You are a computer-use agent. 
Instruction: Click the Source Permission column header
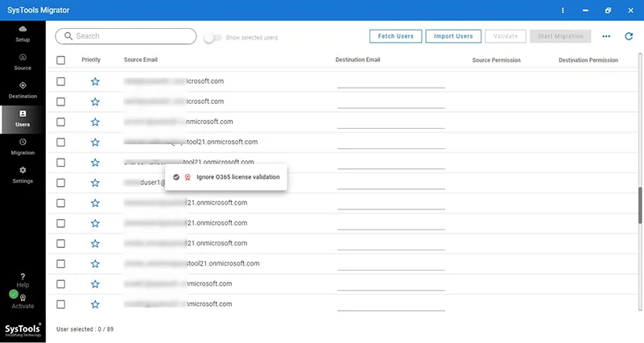(x=496, y=60)
